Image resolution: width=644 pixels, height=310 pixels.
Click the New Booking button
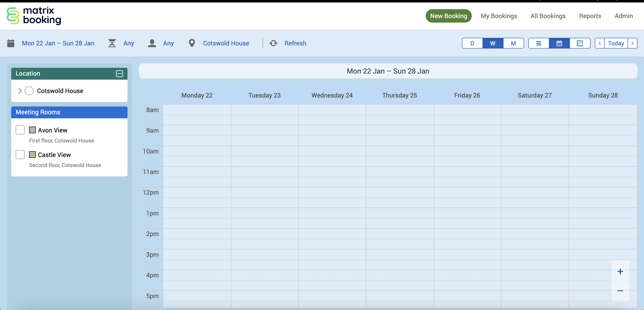pyautogui.click(x=448, y=16)
